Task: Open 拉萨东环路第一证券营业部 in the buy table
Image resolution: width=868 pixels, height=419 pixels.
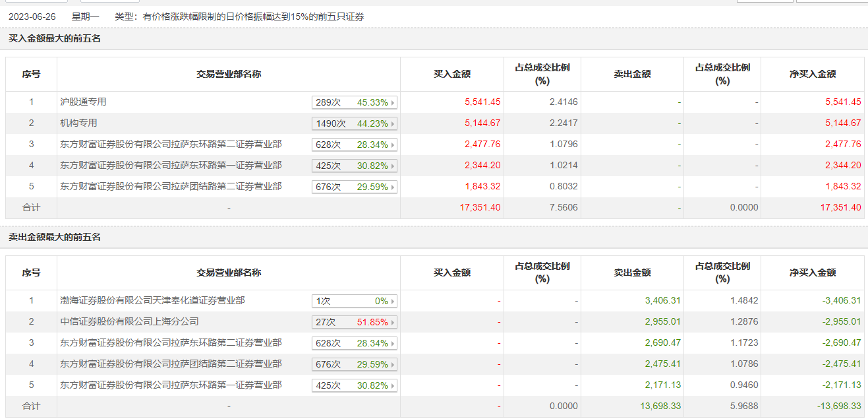Action: tap(171, 166)
